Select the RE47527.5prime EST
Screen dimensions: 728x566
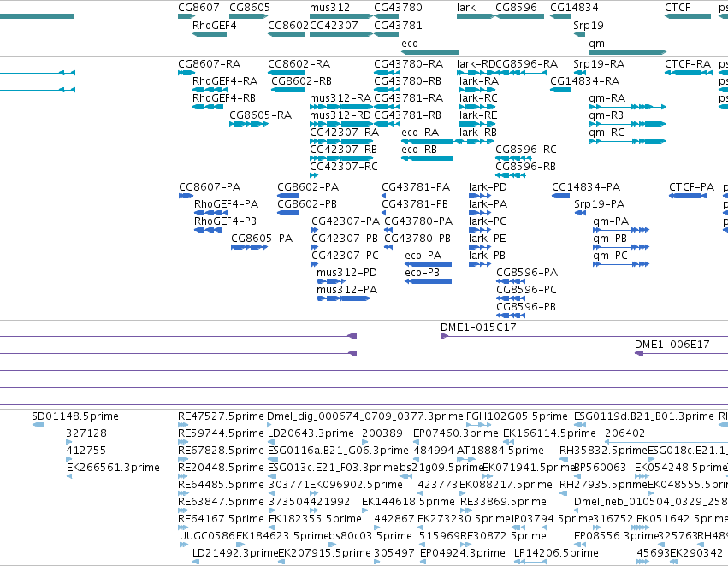tap(183, 425)
